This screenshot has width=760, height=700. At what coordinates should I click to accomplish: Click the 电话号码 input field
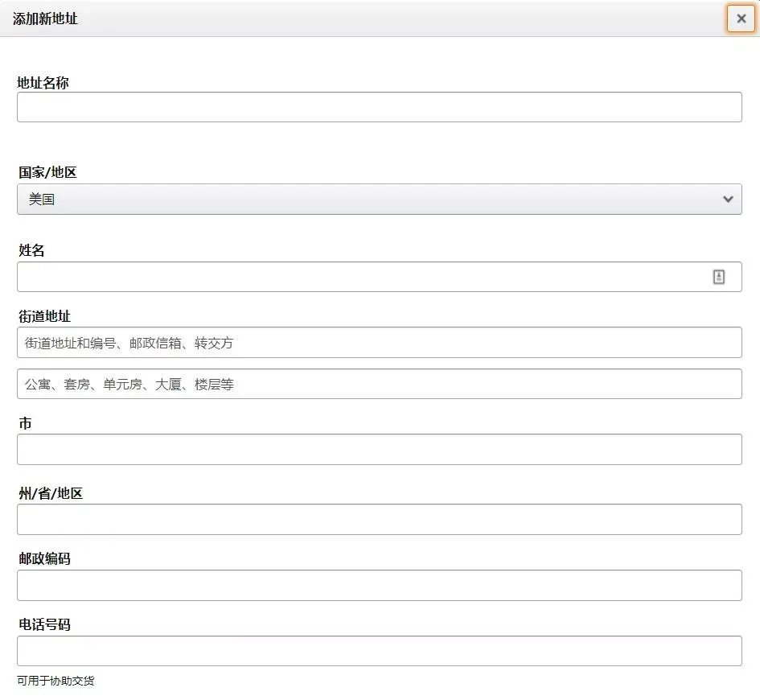point(379,651)
